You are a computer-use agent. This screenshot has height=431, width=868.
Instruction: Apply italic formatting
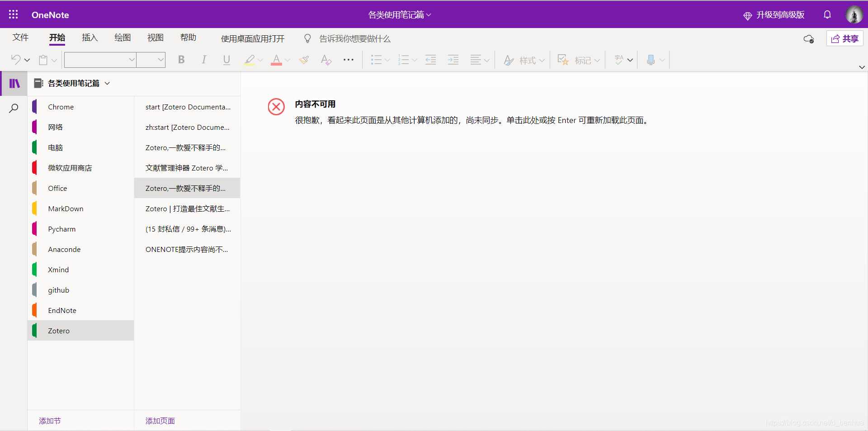204,60
